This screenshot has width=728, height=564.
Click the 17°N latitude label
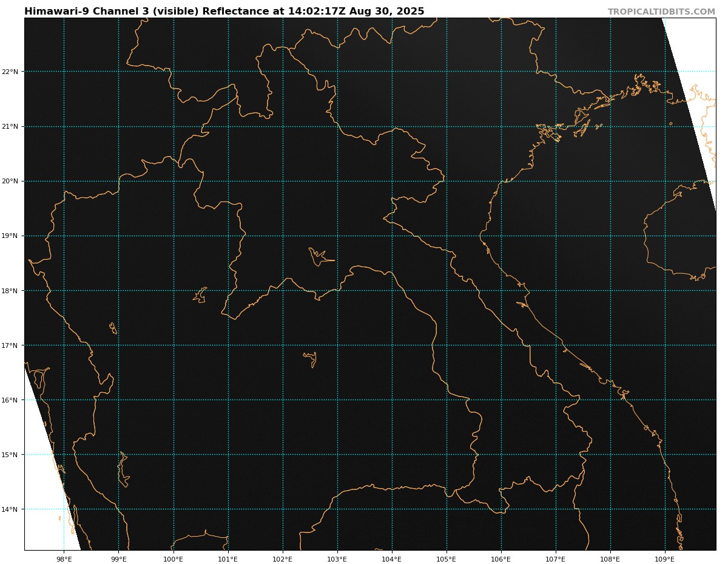click(x=10, y=345)
